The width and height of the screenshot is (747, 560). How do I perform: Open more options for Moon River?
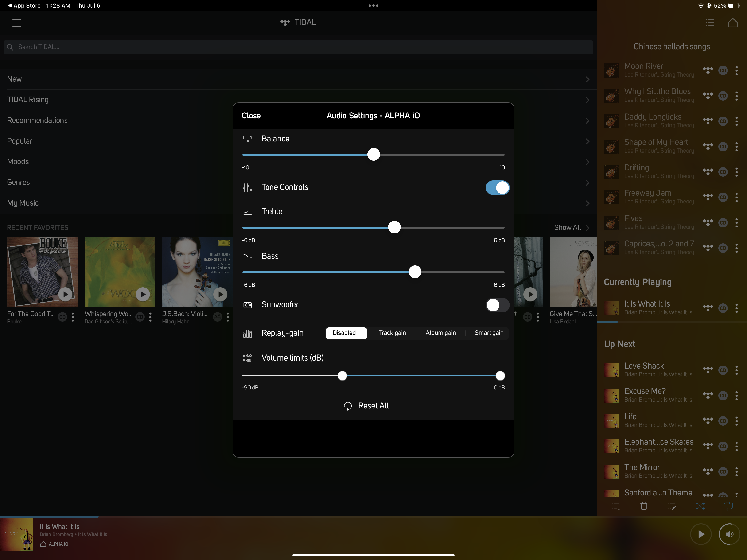click(736, 70)
